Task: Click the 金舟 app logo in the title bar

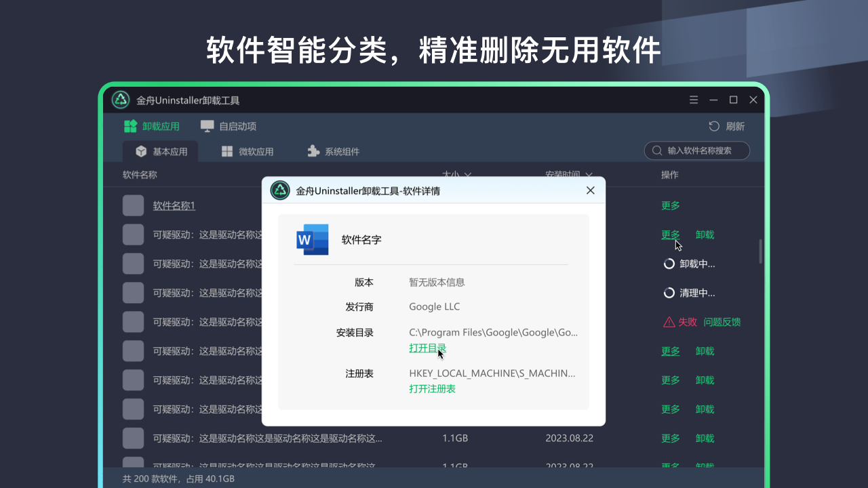Action: 120,100
